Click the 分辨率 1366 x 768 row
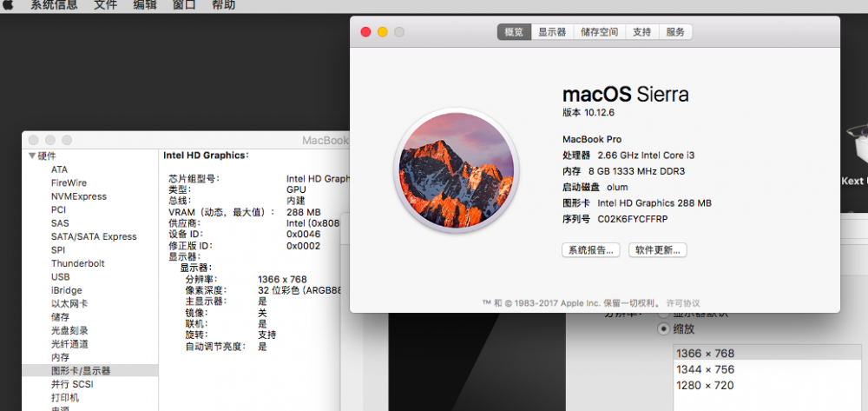The width and height of the screenshot is (868, 411). click(246, 279)
